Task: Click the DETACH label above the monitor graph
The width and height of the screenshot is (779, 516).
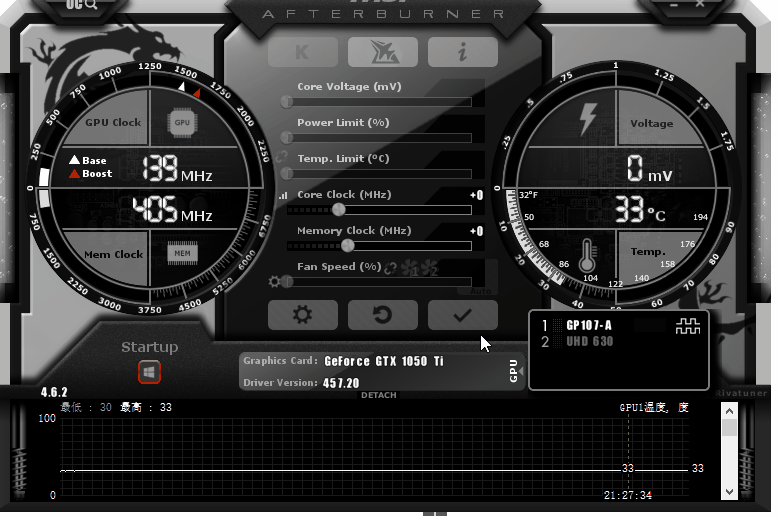Action: pyautogui.click(x=378, y=395)
